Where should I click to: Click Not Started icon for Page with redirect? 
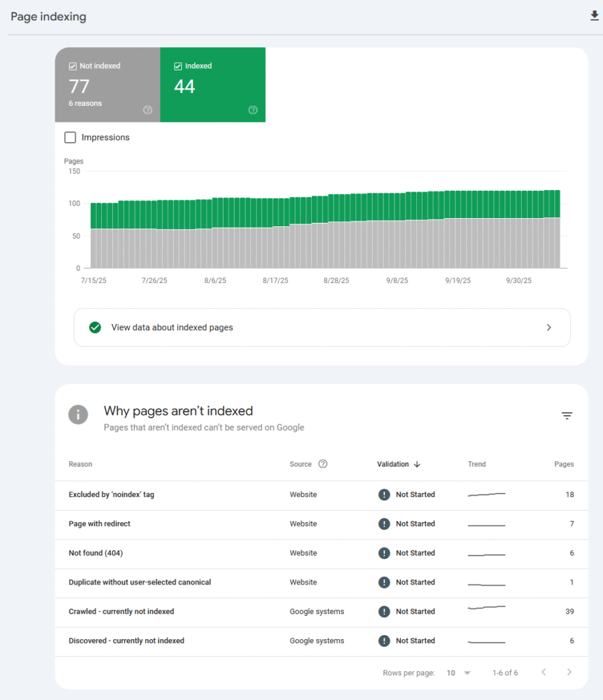pos(384,524)
